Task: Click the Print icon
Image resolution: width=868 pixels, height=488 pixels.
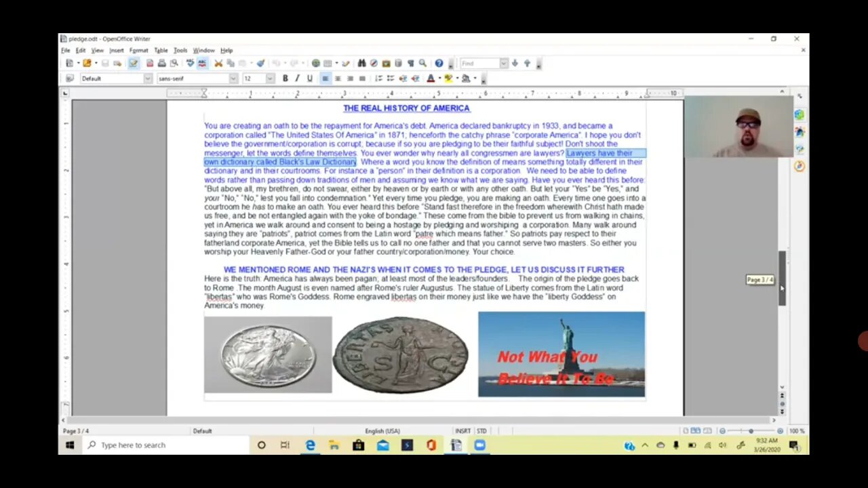Action: [161, 63]
